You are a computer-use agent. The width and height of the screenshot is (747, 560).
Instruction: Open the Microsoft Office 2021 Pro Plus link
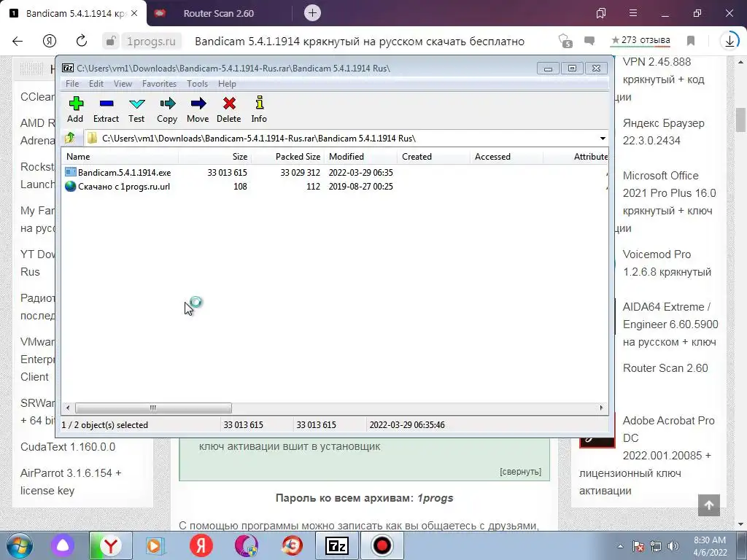tap(670, 193)
